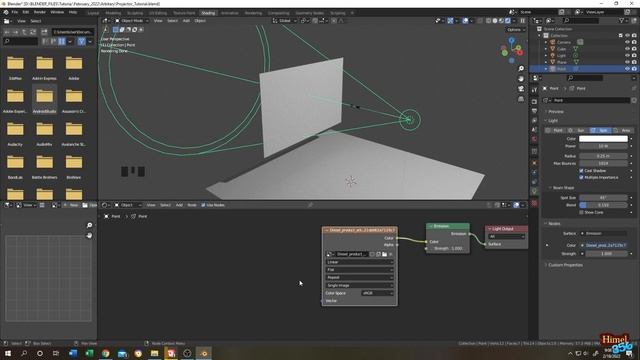Screen dimensions: 640x360
Task: Select rendered viewport shading icon
Action: click(x=508, y=20)
